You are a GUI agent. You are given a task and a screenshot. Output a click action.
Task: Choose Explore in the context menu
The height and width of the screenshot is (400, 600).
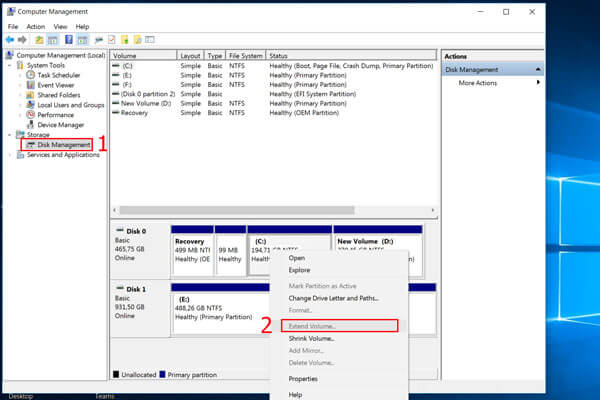coord(299,270)
